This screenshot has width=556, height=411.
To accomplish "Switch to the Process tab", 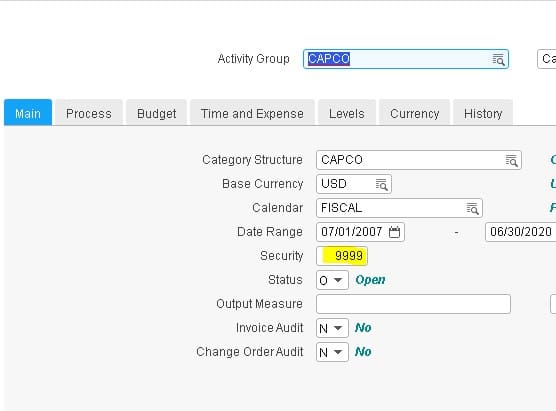I will (89, 113).
